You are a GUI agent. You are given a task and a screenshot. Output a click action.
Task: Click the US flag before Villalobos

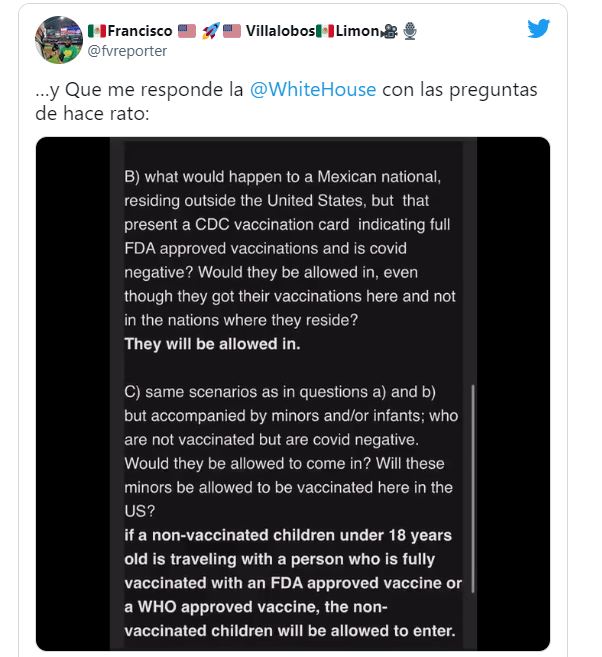pyautogui.click(x=232, y=31)
